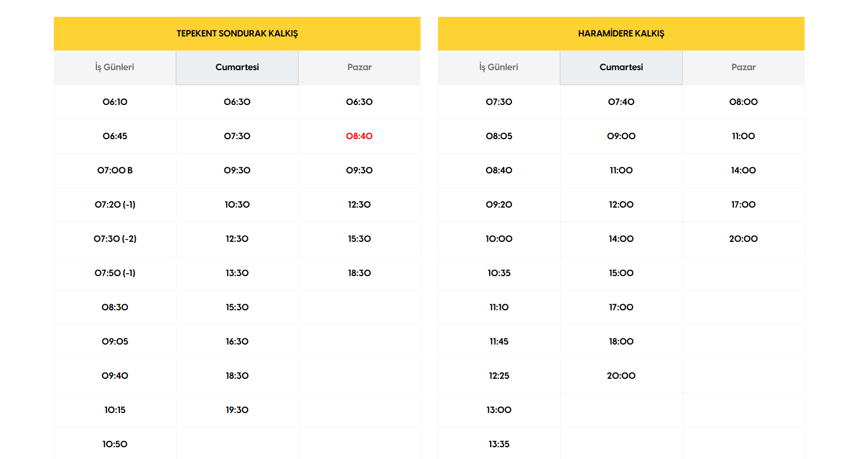The width and height of the screenshot is (868, 459).
Task: Select Cumartesi tab in Tepekent Sondurak table
Action: pos(237,67)
